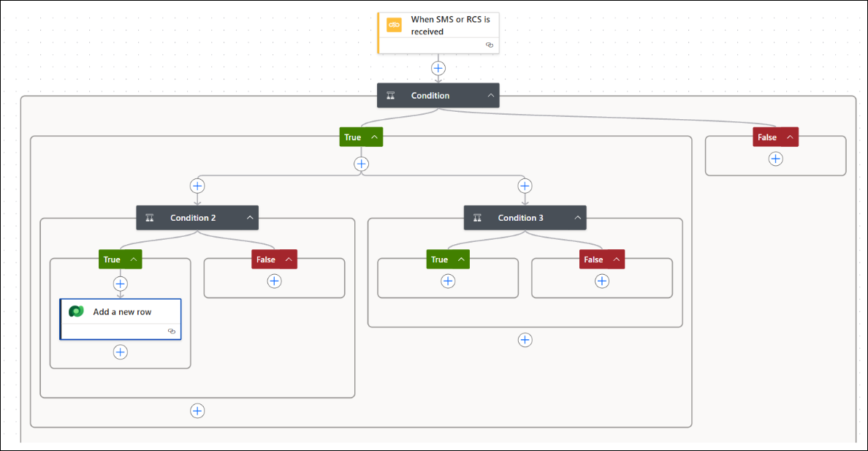The image size is (868, 451).
Task: Add step below the SMS trigger
Action: click(438, 68)
